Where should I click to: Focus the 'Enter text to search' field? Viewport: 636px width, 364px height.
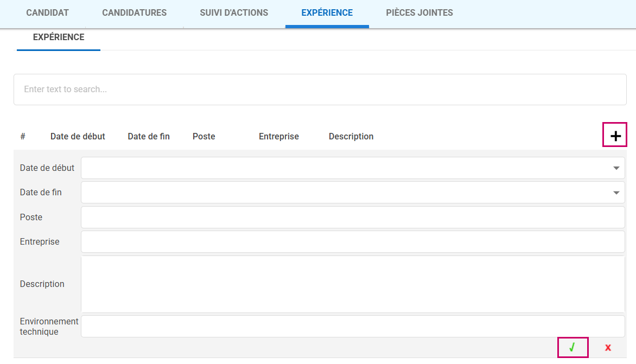click(x=320, y=90)
